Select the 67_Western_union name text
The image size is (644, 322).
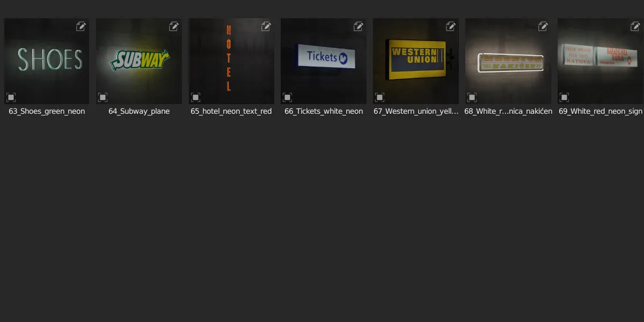click(x=415, y=111)
